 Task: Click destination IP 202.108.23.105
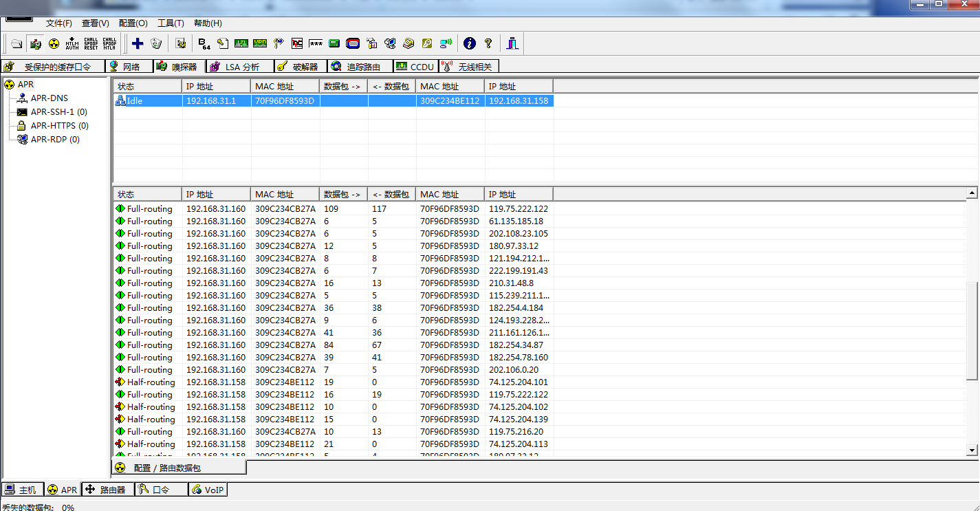[519, 234]
